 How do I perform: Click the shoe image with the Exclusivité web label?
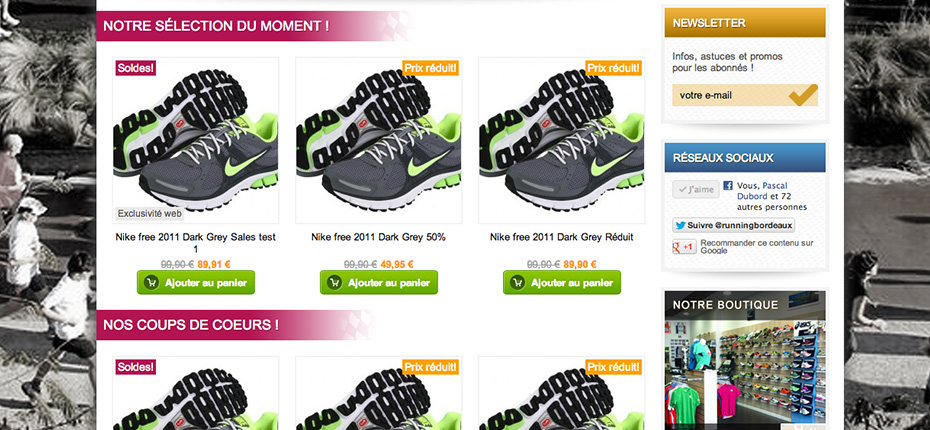pos(196,140)
